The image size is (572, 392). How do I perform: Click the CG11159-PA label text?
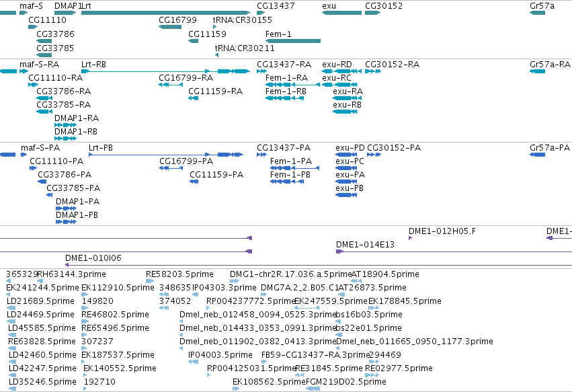(x=216, y=174)
